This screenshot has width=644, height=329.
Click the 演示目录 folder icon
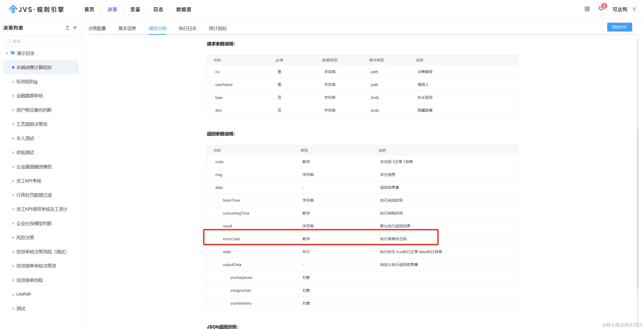pos(13,53)
